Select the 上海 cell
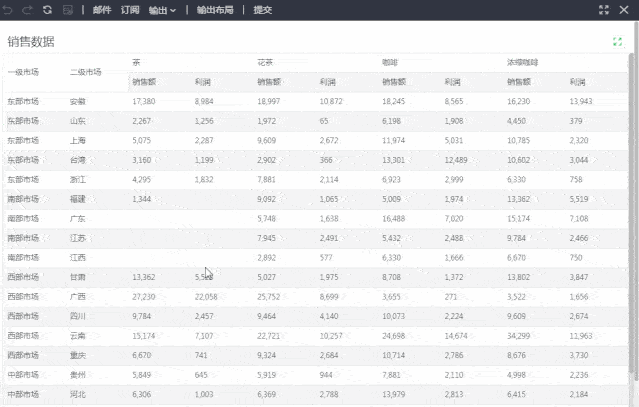639x407 pixels. click(x=77, y=141)
